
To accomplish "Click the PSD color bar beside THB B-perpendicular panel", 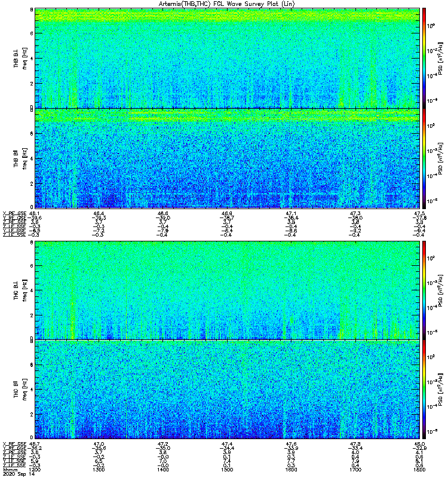I will click(424, 58).
